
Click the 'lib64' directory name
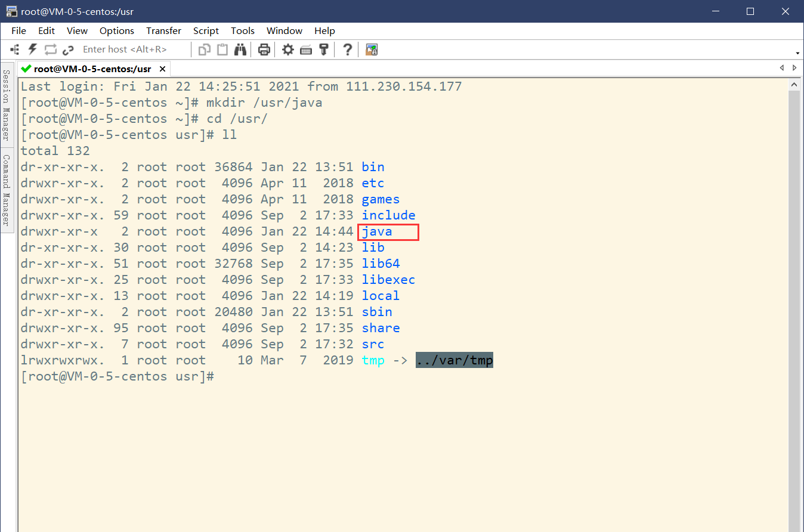[x=381, y=264]
